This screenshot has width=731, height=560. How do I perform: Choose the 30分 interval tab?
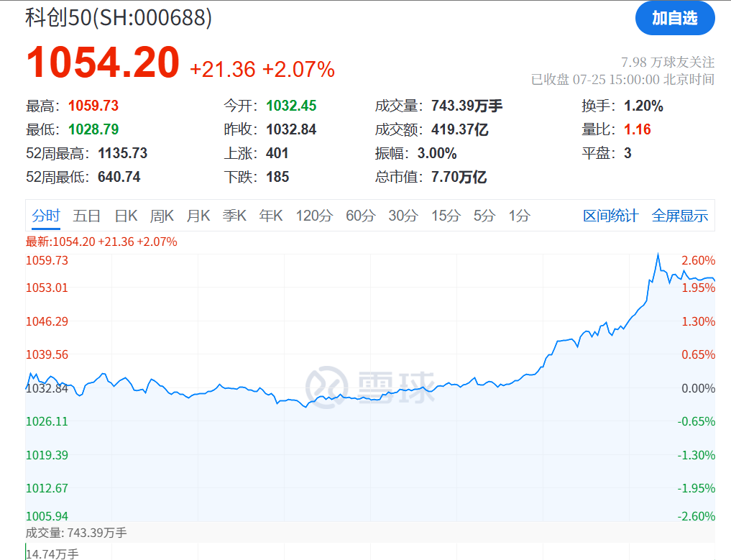403,216
